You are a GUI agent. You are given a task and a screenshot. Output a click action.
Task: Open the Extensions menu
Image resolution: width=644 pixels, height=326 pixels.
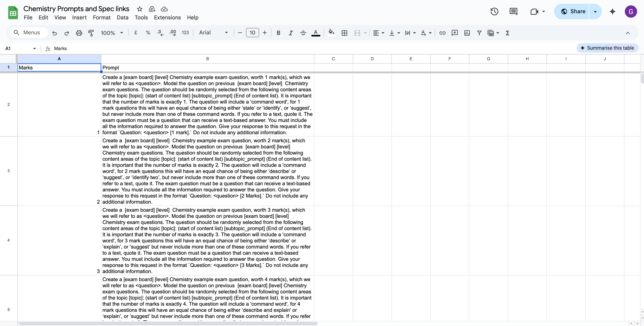click(167, 17)
